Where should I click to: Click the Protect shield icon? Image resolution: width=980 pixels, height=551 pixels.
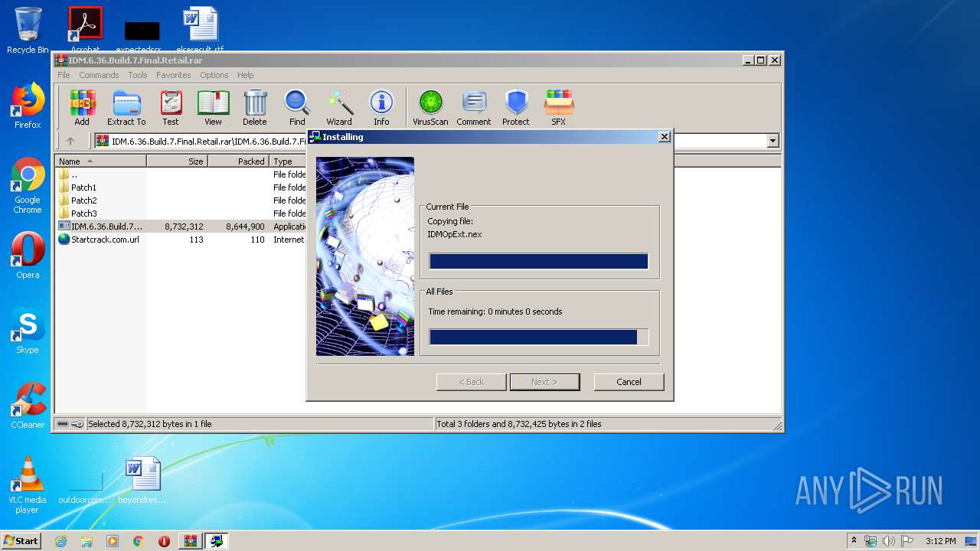[x=516, y=107]
